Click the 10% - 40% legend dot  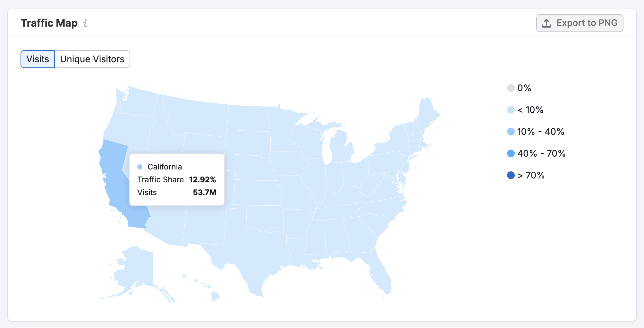pos(511,131)
